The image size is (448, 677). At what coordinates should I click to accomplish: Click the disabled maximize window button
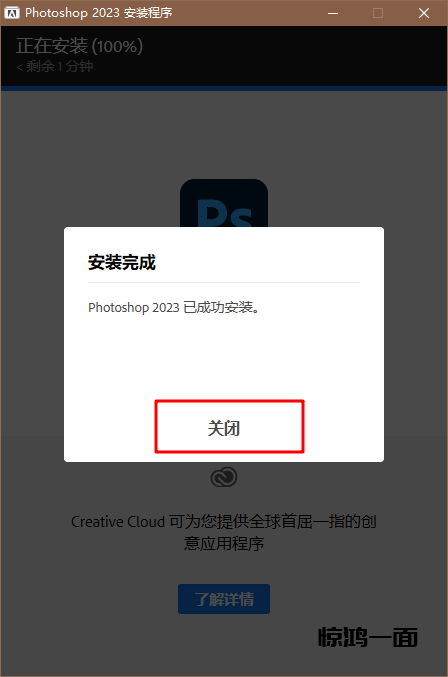click(378, 13)
